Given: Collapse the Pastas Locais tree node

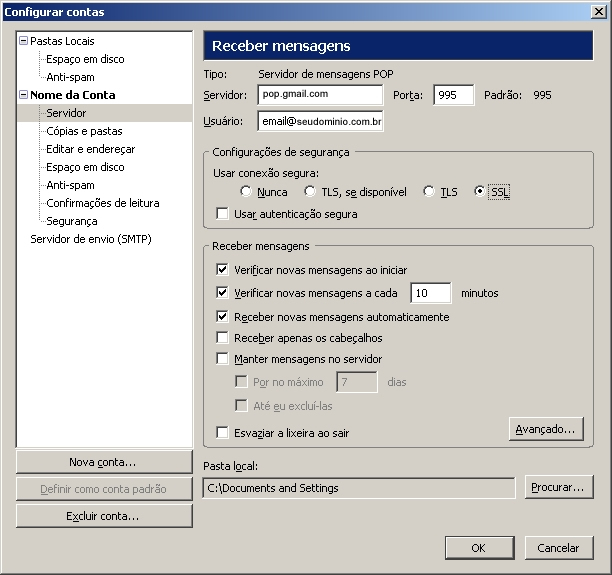Looking at the screenshot, I should point(24,41).
